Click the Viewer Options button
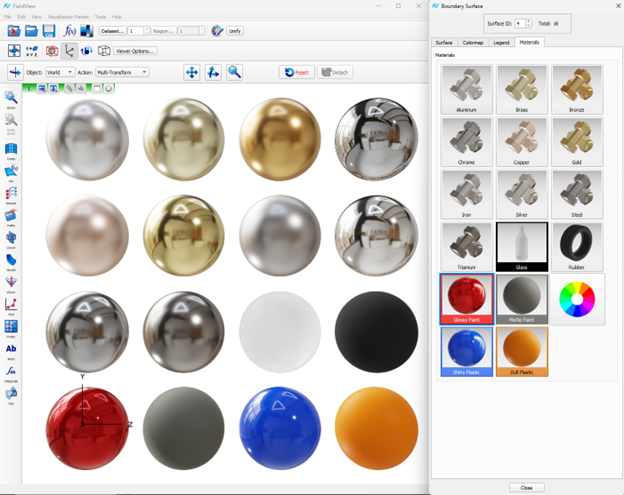The image size is (624, 495). click(135, 50)
